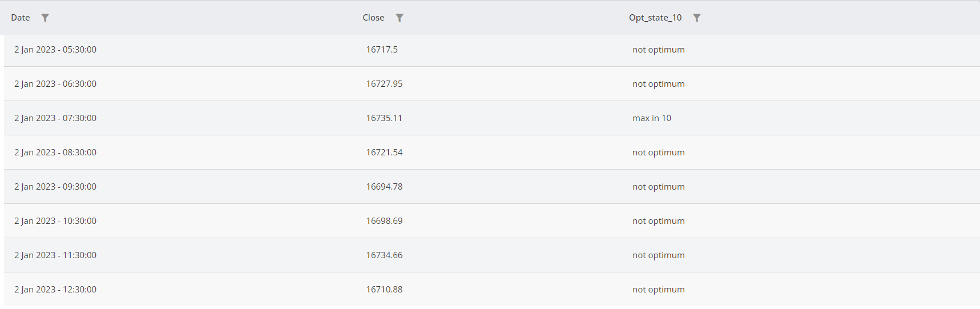Sort by the Opt_state_10 column header
This screenshot has width=980, height=309.
[x=655, y=18]
